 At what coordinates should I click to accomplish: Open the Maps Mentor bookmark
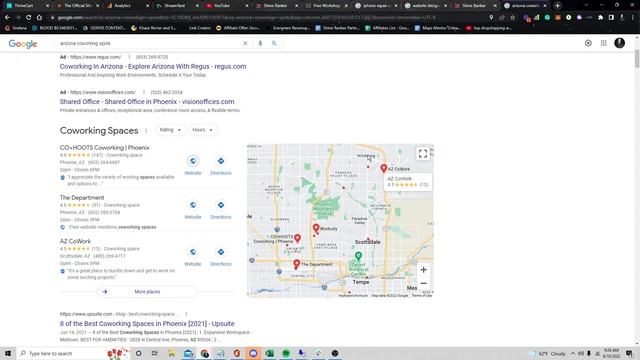[437, 28]
